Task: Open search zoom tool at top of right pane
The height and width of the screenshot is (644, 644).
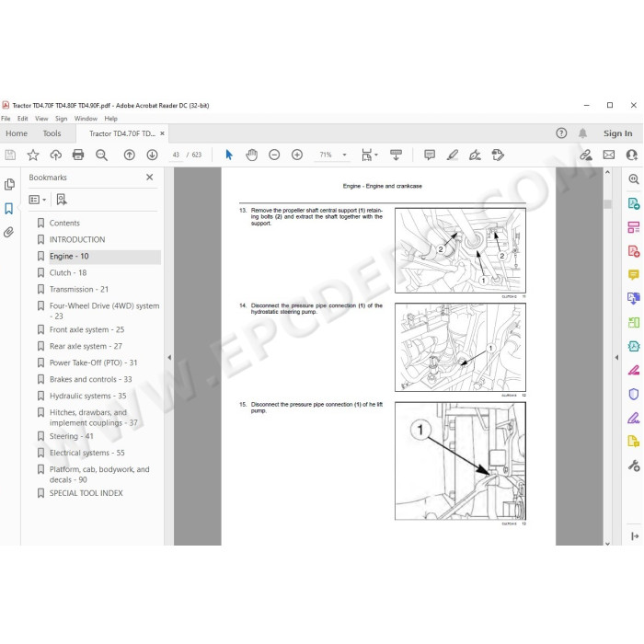Action: coord(634,179)
